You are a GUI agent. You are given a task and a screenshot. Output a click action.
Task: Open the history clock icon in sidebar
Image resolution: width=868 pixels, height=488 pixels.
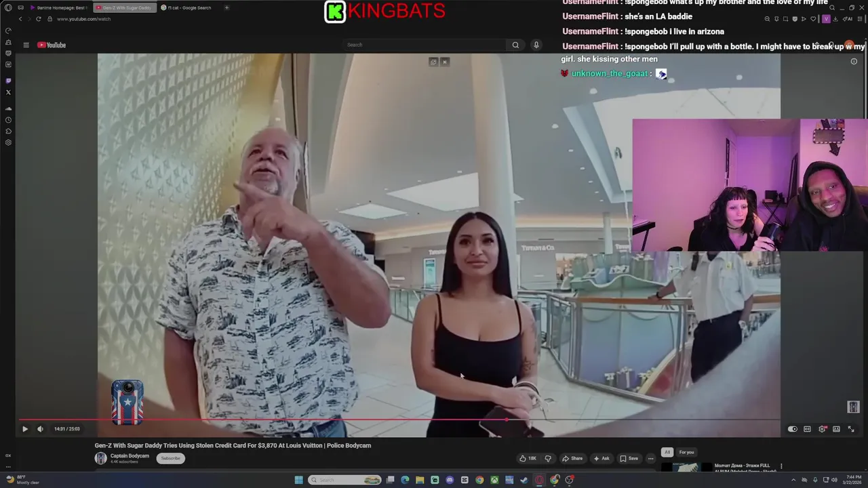tap(8, 120)
